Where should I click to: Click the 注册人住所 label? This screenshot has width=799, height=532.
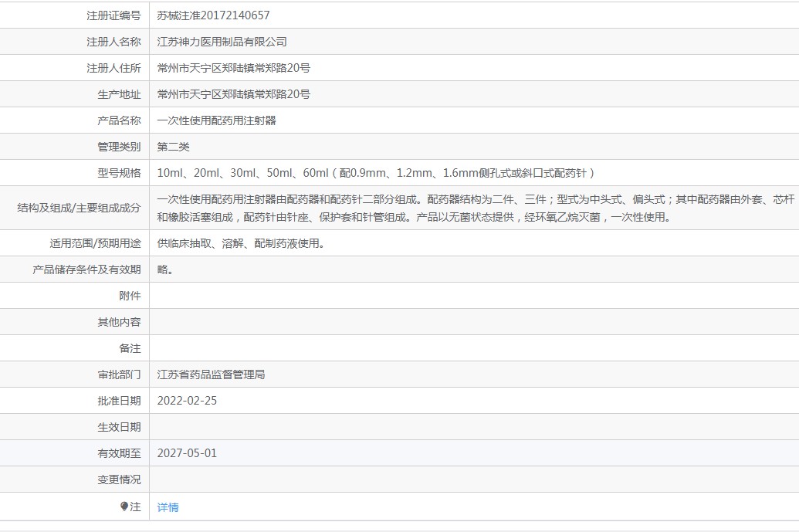pyautogui.click(x=113, y=68)
